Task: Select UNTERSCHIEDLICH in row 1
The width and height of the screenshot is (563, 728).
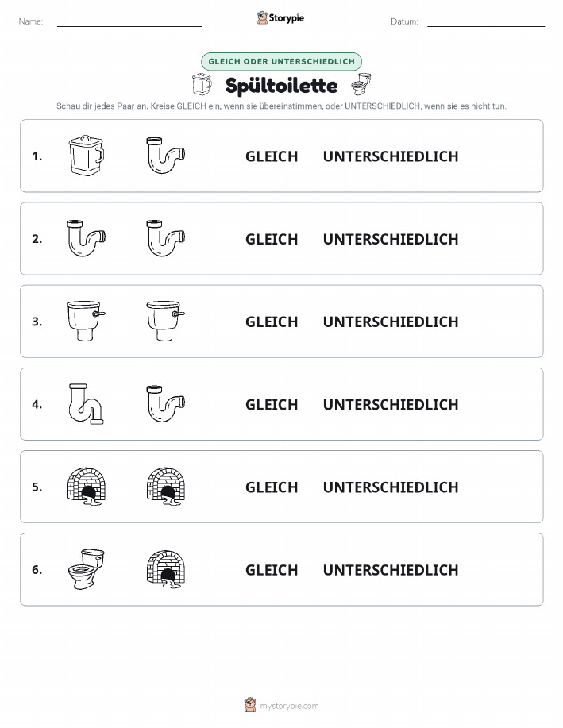Action: click(391, 156)
